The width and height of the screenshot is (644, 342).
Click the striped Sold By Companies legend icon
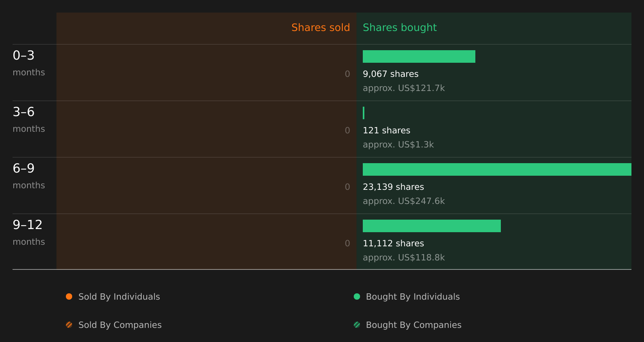click(x=69, y=325)
